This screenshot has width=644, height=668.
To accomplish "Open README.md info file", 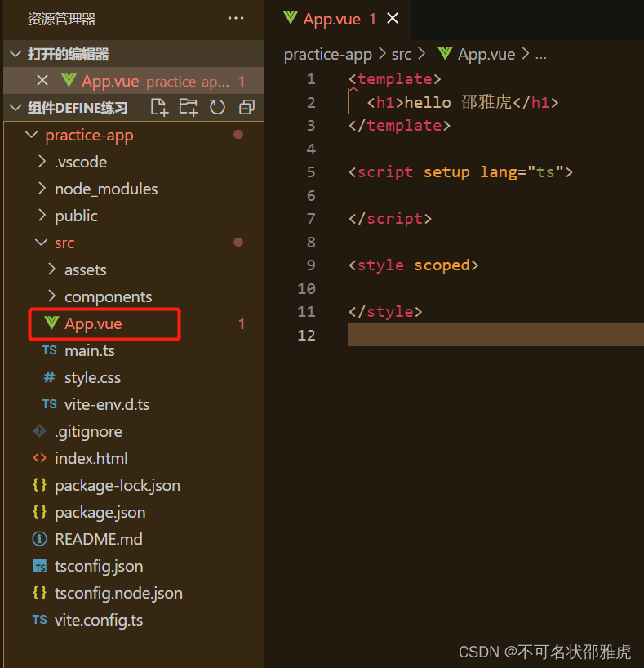I will [x=99, y=539].
